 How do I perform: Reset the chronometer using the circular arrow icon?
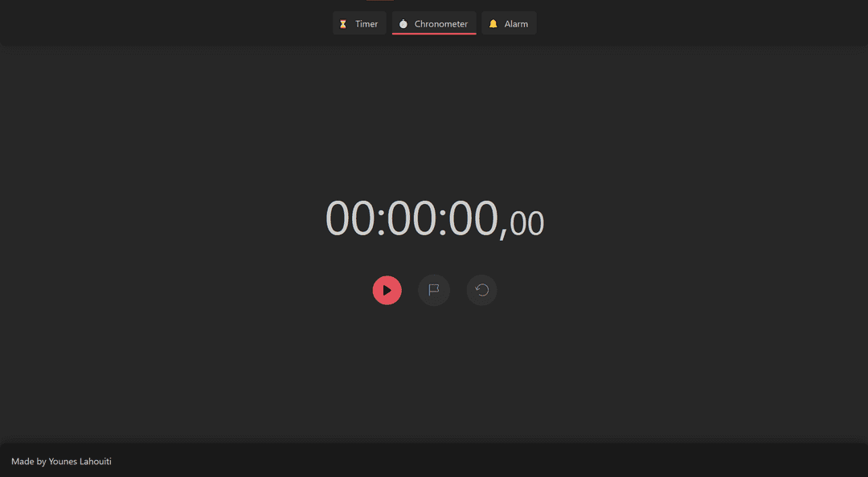click(481, 290)
